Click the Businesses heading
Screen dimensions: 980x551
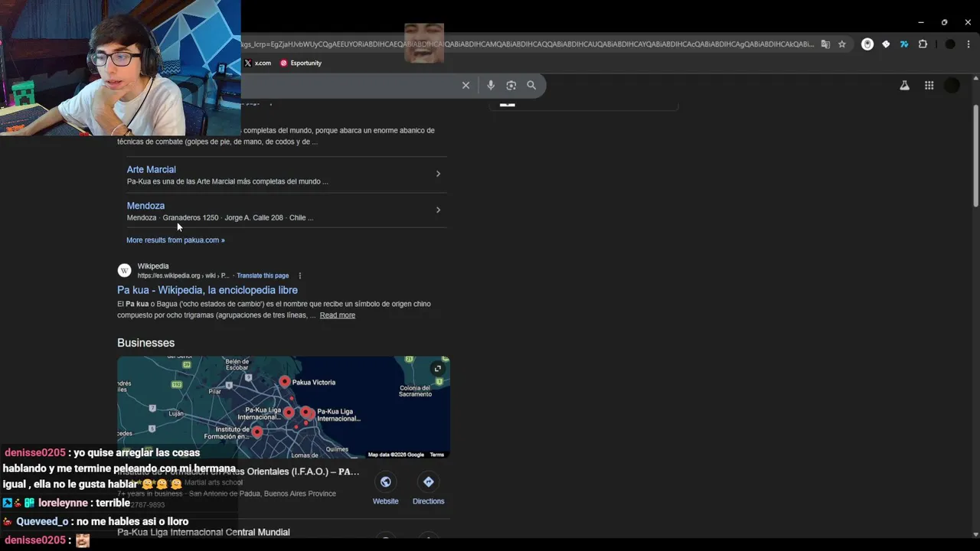(145, 343)
